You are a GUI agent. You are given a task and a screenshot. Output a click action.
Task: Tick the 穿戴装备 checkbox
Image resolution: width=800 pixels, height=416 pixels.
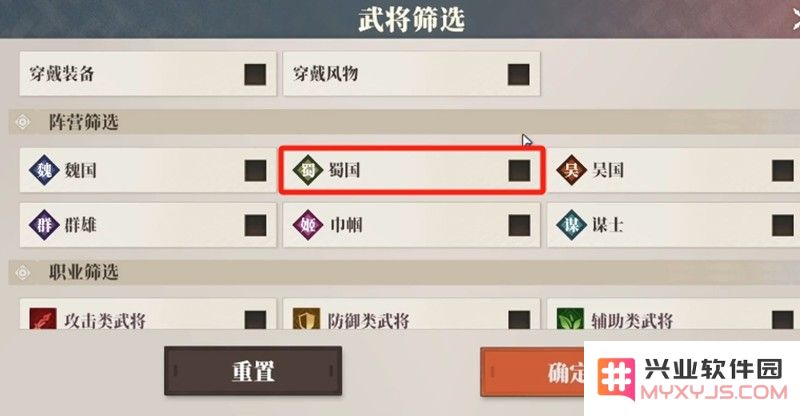point(255,75)
